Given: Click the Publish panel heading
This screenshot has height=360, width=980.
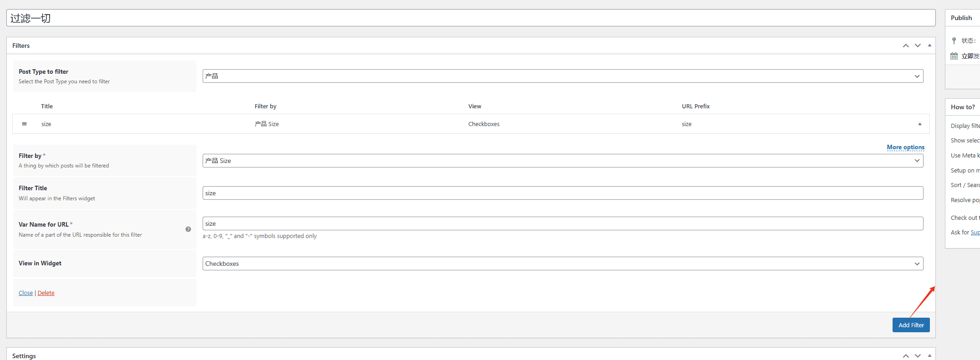Looking at the screenshot, I should tap(961, 18).
